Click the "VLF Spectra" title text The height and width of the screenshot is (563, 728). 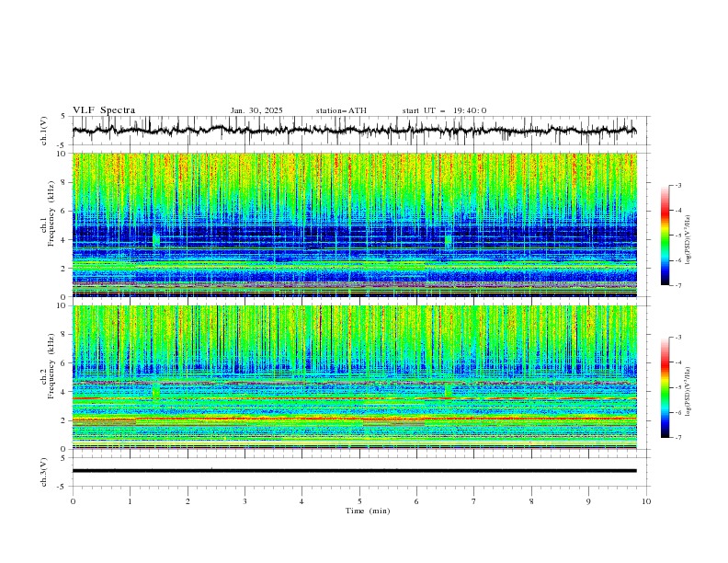point(104,110)
